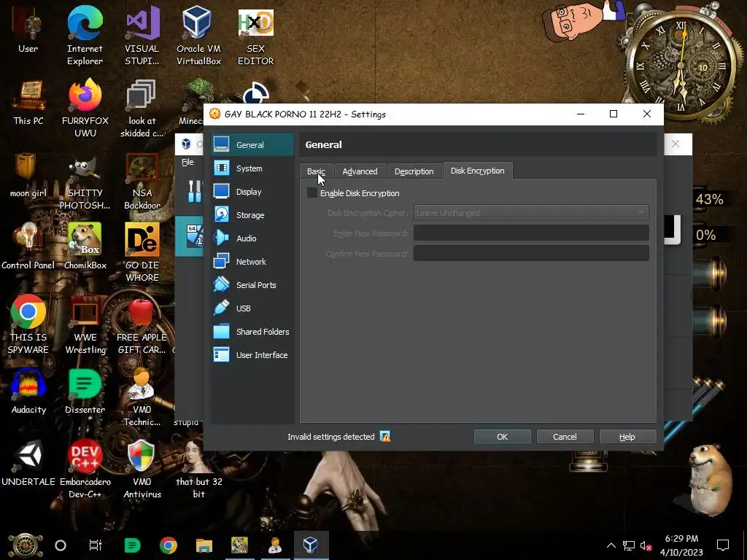
Task: Click Audacity desktop icon
Action: pyautogui.click(x=28, y=392)
